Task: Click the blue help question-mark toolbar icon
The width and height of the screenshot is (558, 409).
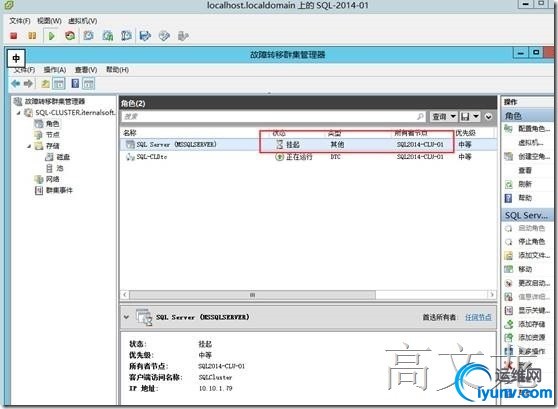Action: tap(75, 84)
